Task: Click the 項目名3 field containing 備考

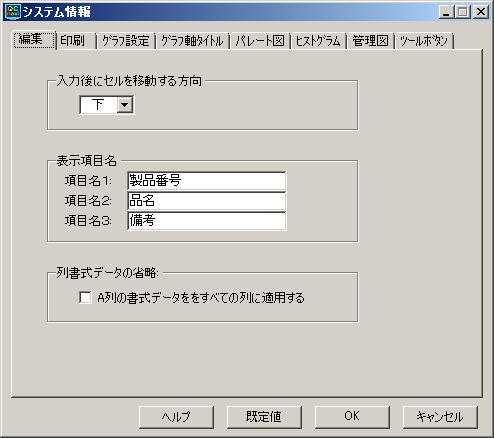Action: pyautogui.click(x=207, y=221)
